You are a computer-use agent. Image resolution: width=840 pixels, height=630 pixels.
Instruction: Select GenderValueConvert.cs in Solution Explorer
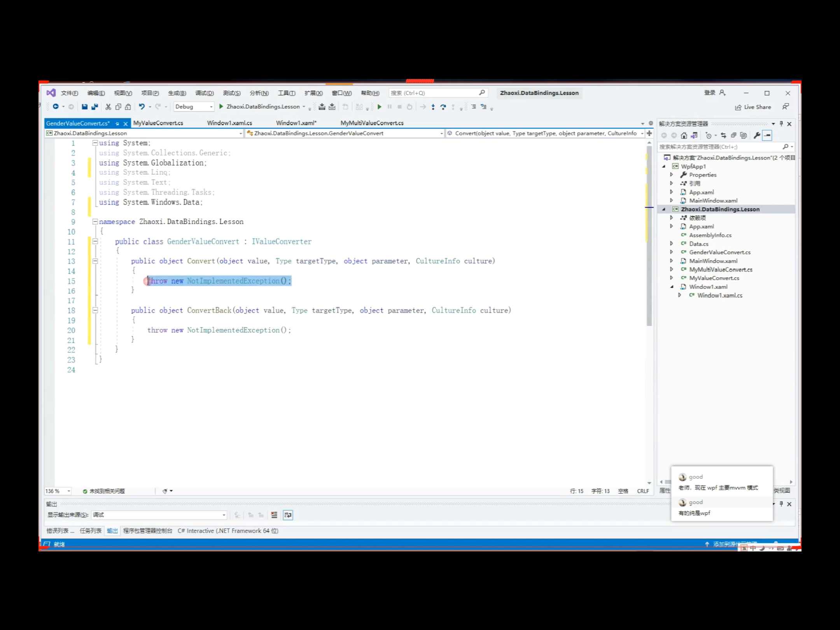(x=719, y=252)
